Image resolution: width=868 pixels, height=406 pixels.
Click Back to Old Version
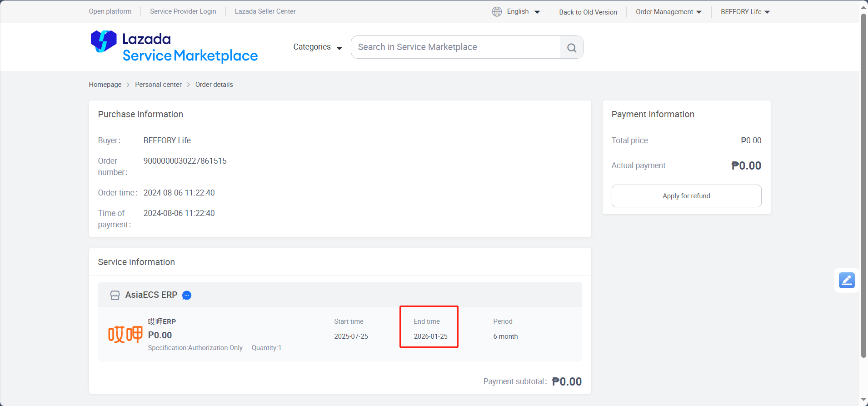pyautogui.click(x=588, y=12)
